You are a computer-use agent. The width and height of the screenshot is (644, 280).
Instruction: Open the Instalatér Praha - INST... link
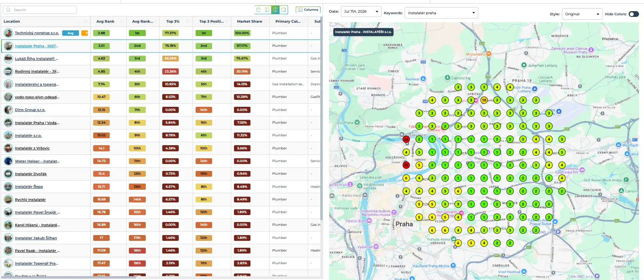tap(37, 46)
